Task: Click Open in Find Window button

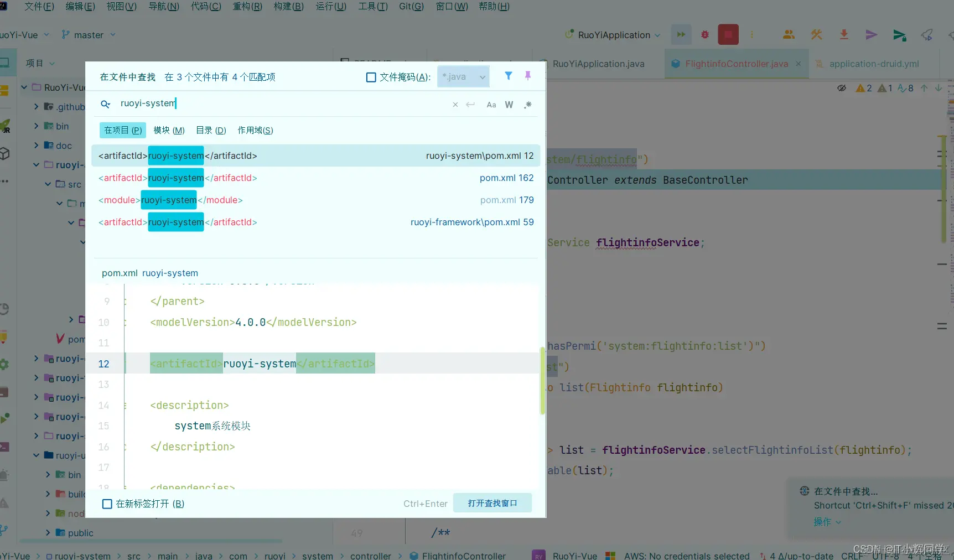Action: (x=492, y=504)
